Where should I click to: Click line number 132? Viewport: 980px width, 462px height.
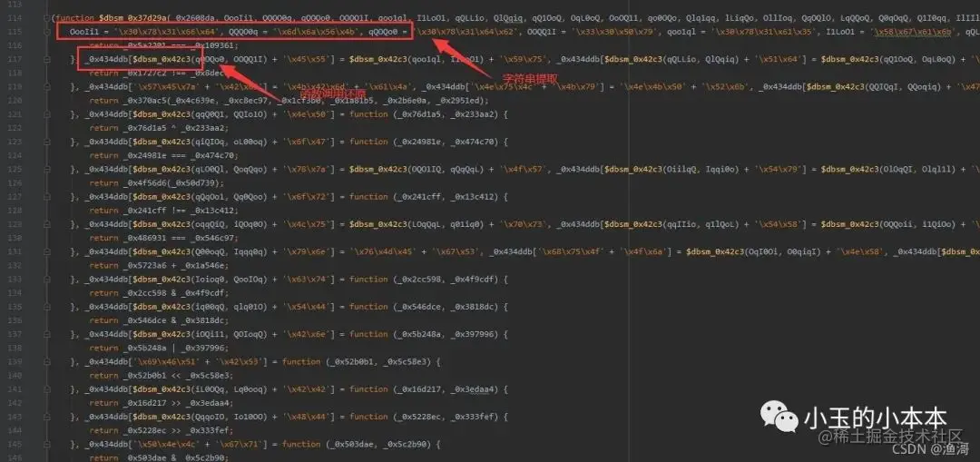click(x=14, y=265)
